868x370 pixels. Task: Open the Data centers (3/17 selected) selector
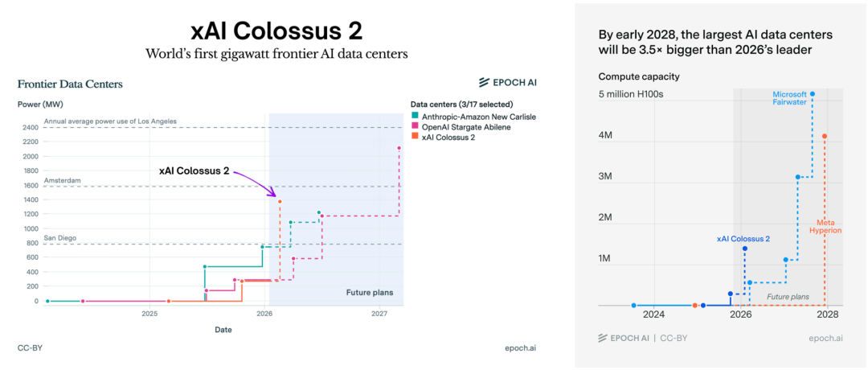461,105
